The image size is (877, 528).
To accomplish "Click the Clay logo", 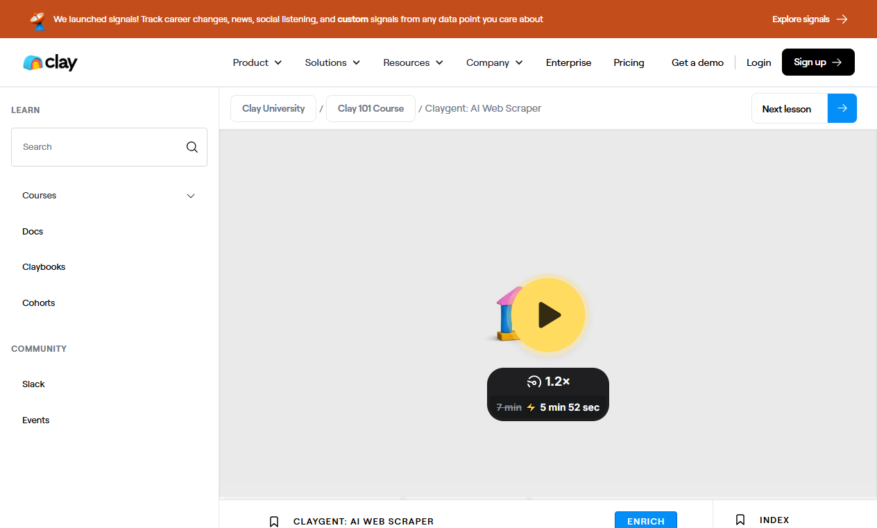I will pyautogui.click(x=50, y=62).
